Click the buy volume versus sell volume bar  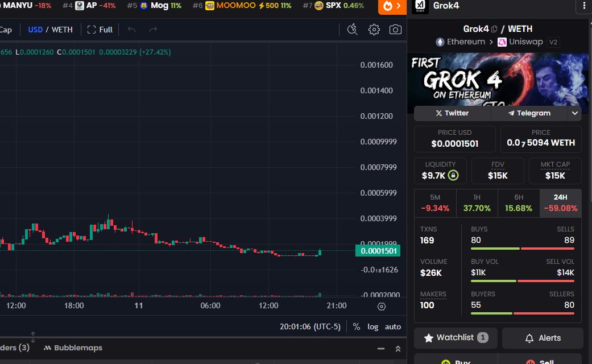523,281
